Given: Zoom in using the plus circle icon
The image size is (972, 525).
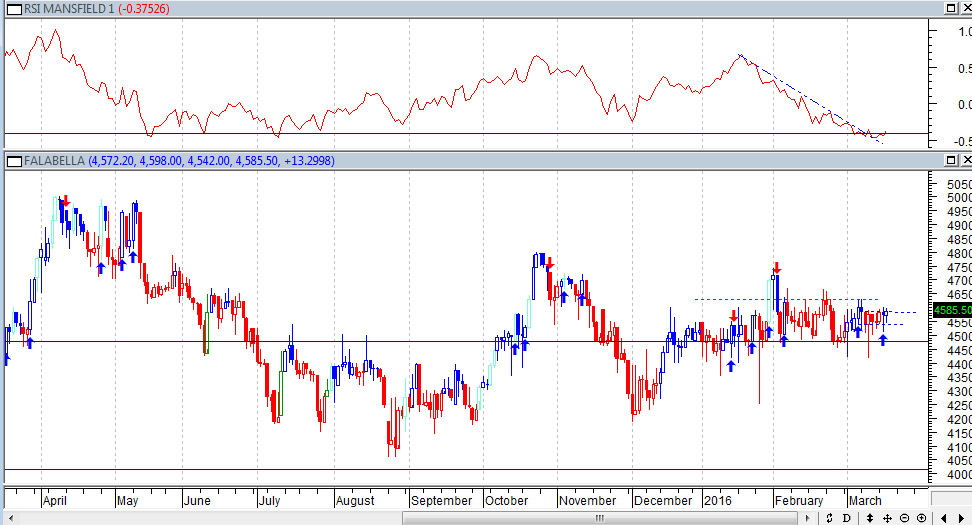Looking at the screenshot, I should point(920,518).
